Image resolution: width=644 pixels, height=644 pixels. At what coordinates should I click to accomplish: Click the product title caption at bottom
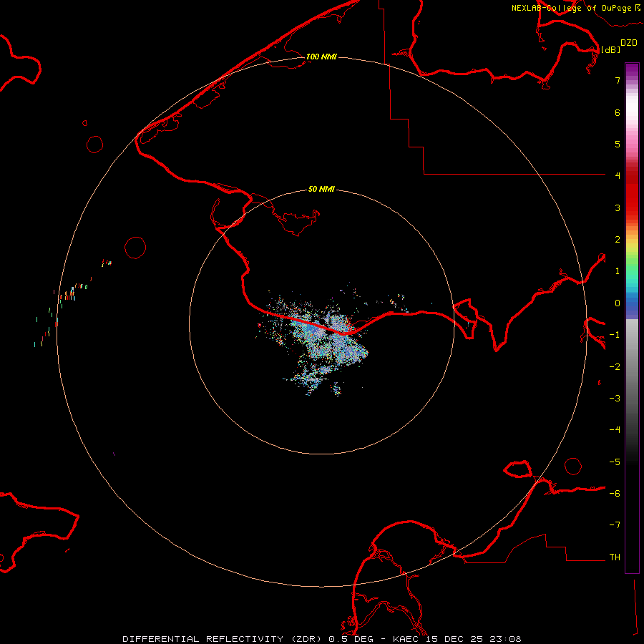(321, 639)
